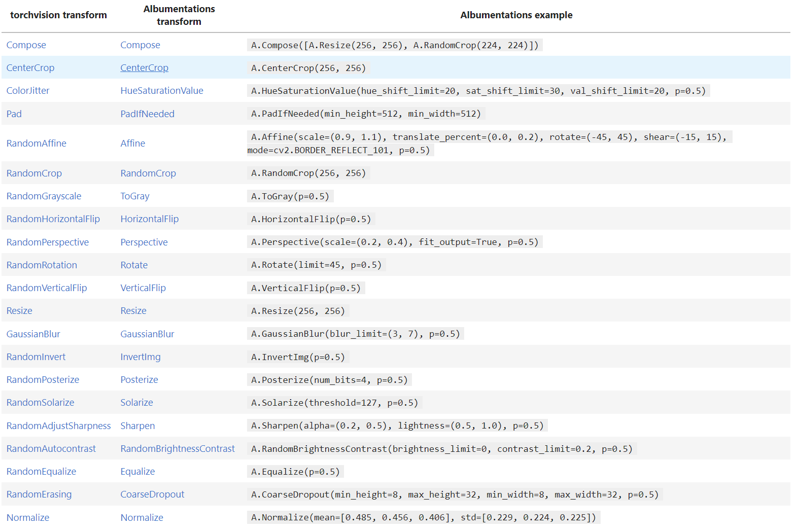Open the underlined Albumentations CenterCrop link

[x=144, y=68]
